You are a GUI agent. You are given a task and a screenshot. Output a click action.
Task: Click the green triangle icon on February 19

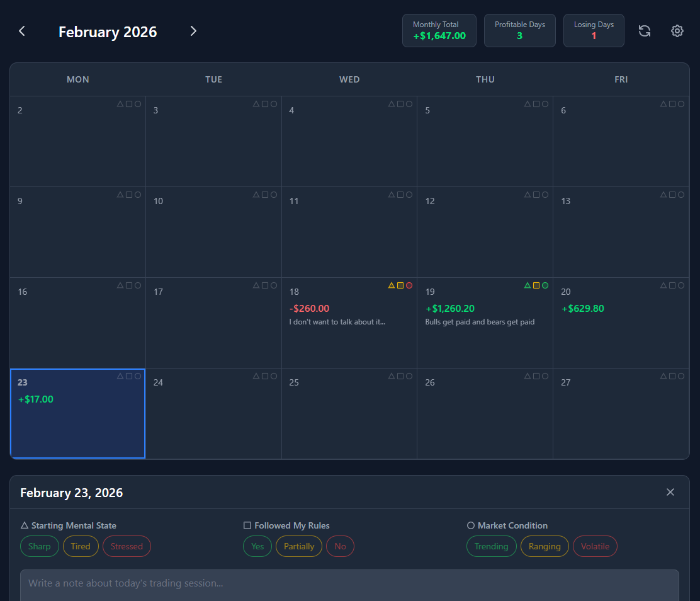[527, 285]
